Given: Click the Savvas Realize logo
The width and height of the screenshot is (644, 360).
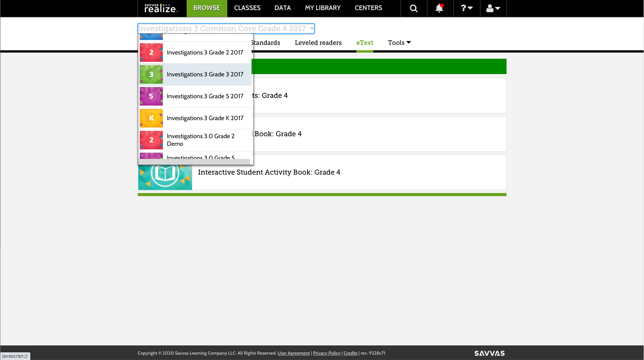Looking at the screenshot, I should (161, 8).
